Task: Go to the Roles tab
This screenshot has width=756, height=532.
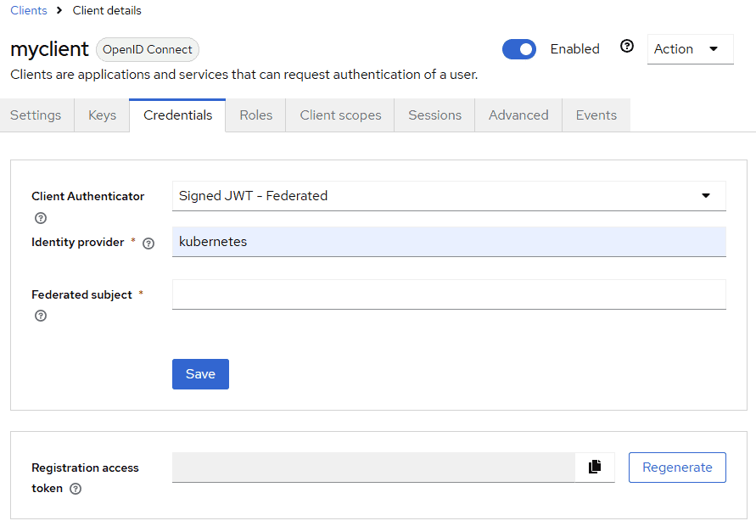Action: 255,115
